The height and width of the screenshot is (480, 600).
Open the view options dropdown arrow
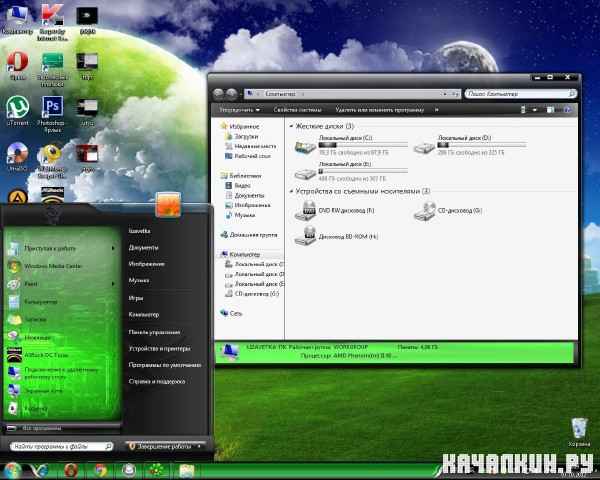[535, 110]
